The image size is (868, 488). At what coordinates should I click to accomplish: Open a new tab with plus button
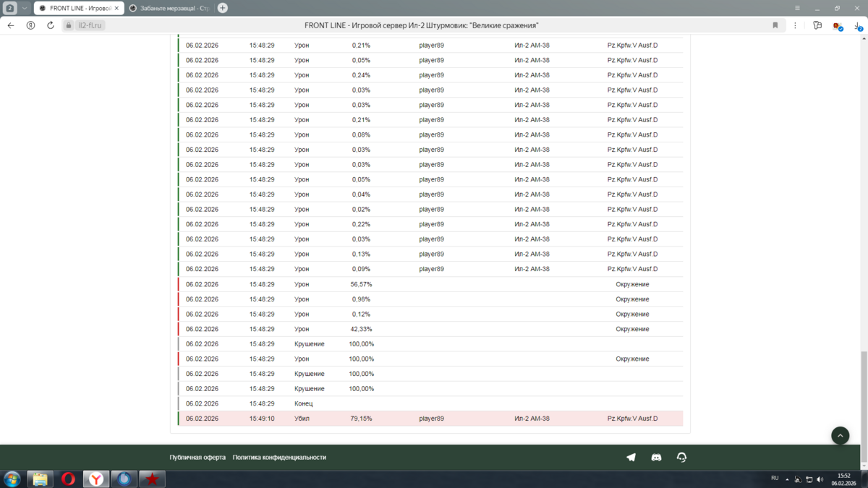[x=223, y=8]
